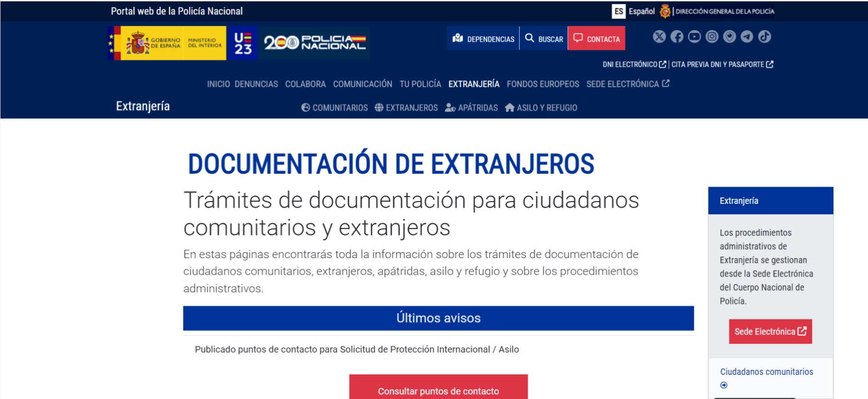Viewport: 868px width, 399px height.
Task: Click the Buscar search button
Action: click(x=544, y=39)
